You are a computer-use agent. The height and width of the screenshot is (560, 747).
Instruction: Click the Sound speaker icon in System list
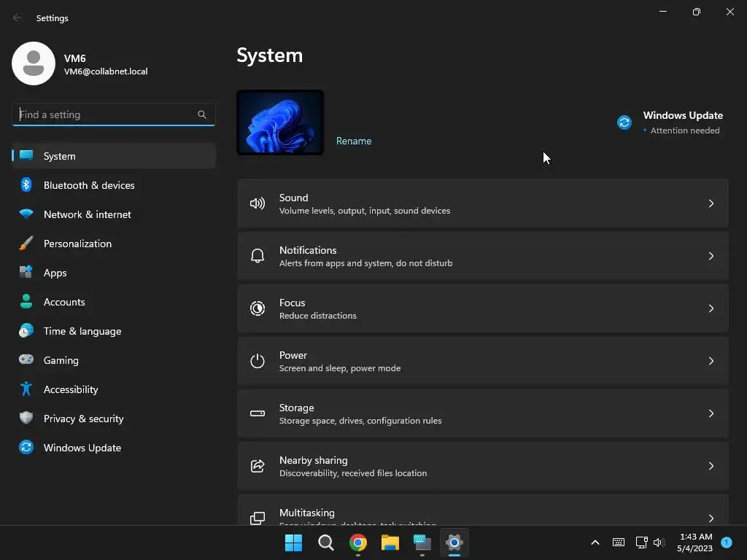click(258, 204)
